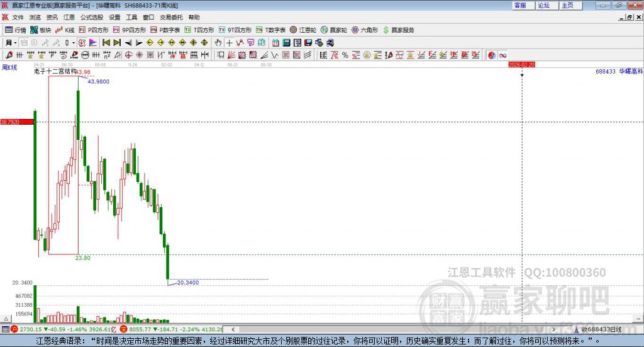Step forward with the black right triangle
Screen dimensions: 644x347
pyautogui.click(x=139, y=43)
